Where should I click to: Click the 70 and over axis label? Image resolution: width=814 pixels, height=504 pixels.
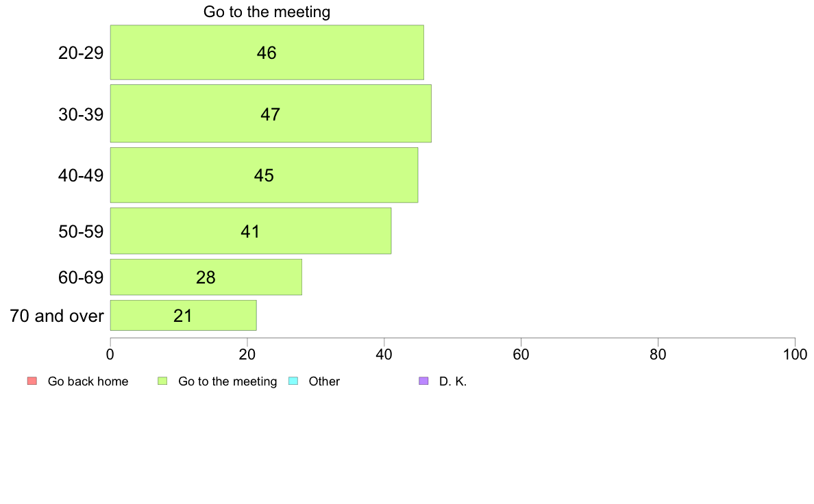pyautogui.click(x=57, y=316)
